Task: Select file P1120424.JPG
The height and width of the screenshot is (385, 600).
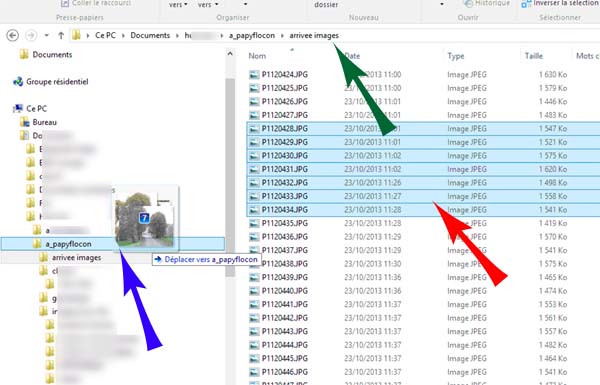Action: [x=285, y=75]
